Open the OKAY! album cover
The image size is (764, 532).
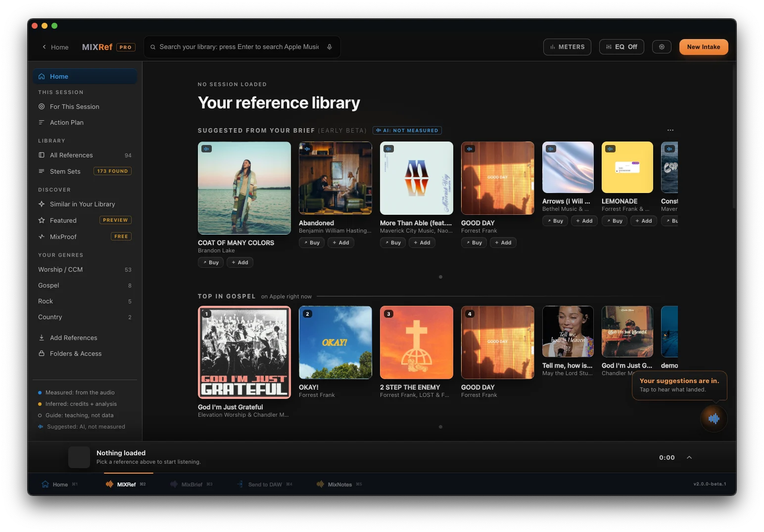point(335,342)
